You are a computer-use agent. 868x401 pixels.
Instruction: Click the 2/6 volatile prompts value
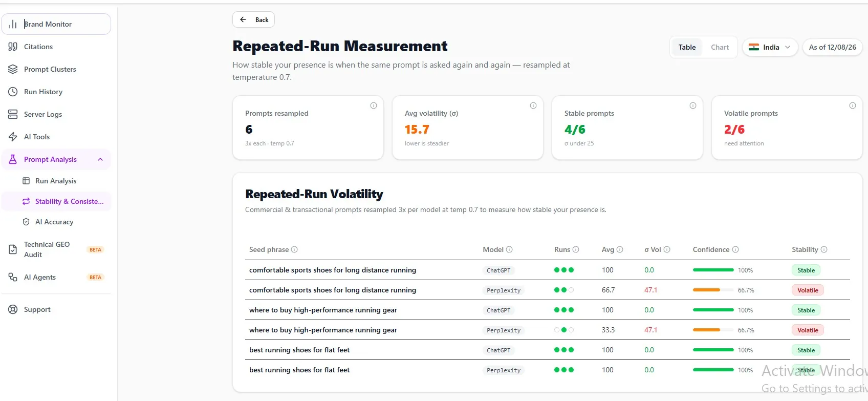(734, 130)
